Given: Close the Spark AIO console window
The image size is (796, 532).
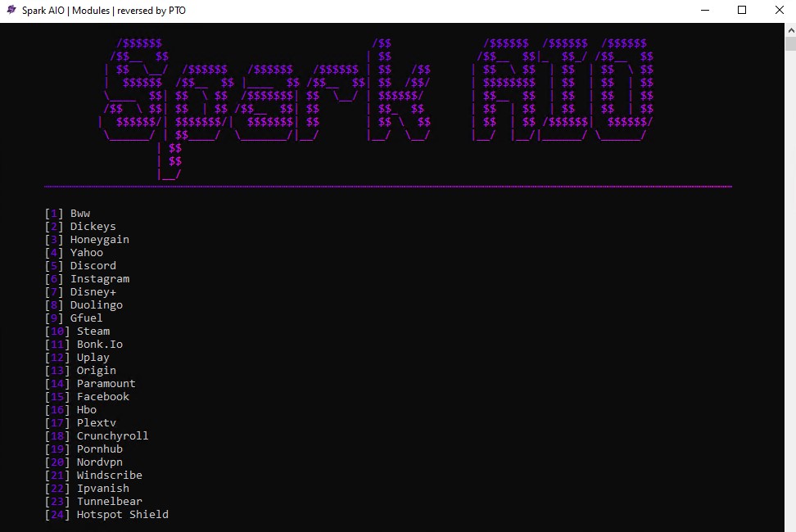Looking at the screenshot, I should 780,10.
